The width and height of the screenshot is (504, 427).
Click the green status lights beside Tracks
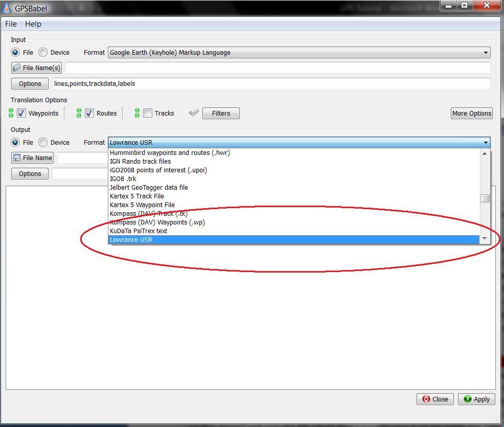click(137, 113)
